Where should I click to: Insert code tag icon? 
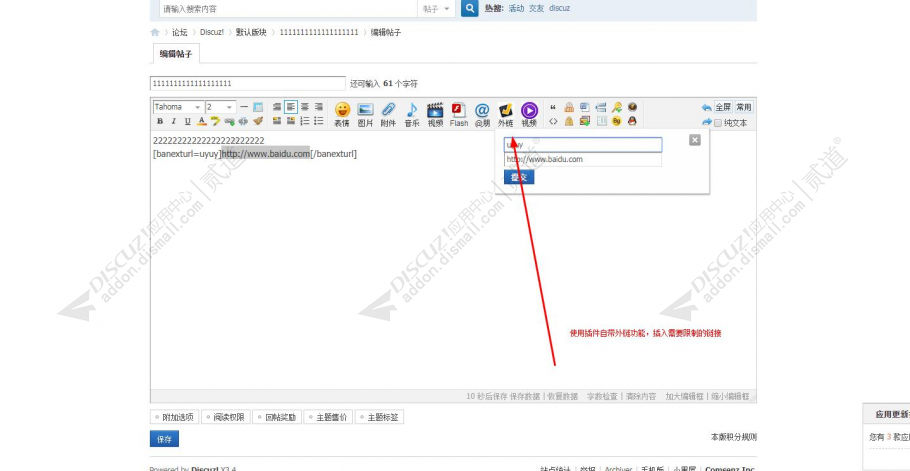pos(553,121)
